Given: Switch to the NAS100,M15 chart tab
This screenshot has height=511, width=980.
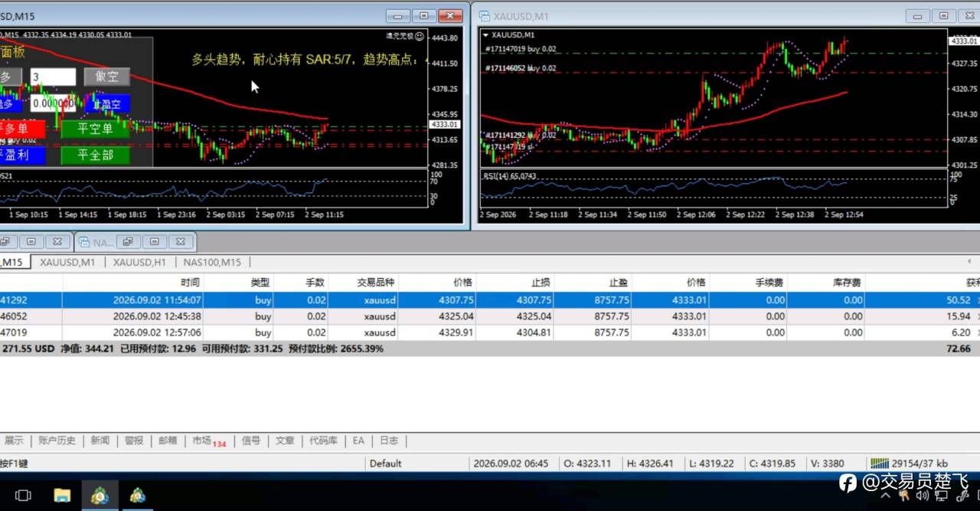Looking at the screenshot, I should (x=212, y=262).
